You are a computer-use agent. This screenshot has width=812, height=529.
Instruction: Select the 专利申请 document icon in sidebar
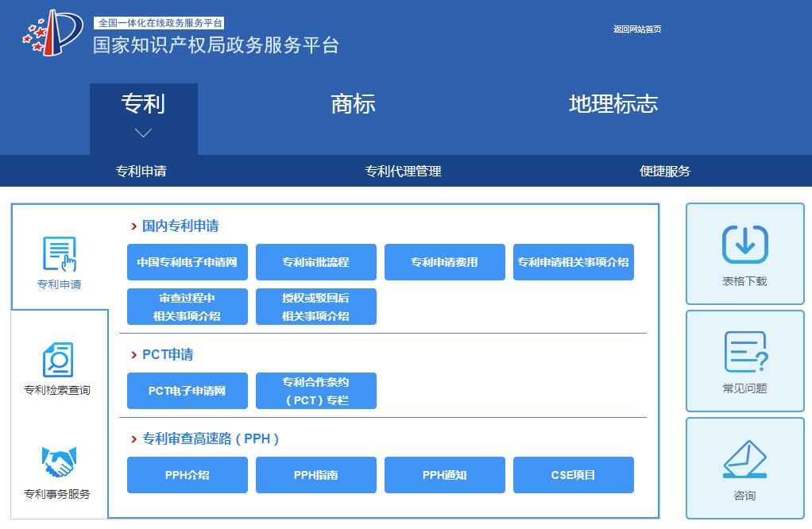pyautogui.click(x=59, y=254)
